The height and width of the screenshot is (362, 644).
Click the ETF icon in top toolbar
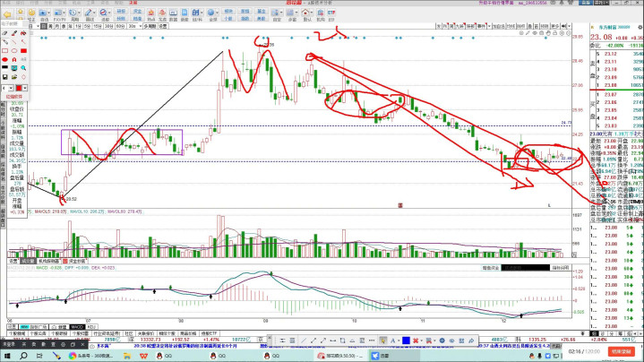[331, 13]
